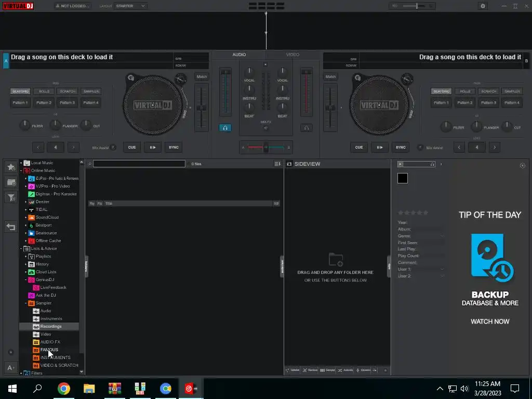Image resolution: width=532 pixels, height=399 pixels.
Task: Trigger Pattern 2 pad on deck B
Action: (465, 102)
